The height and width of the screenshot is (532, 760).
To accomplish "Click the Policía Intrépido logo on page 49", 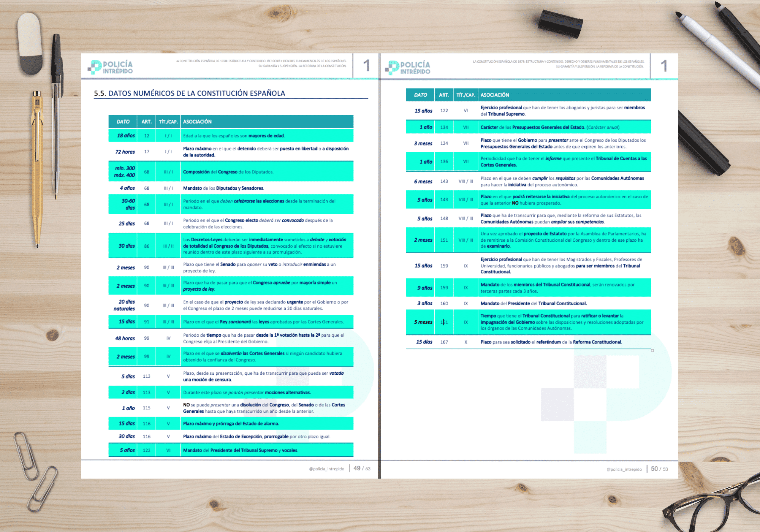I will (110, 67).
